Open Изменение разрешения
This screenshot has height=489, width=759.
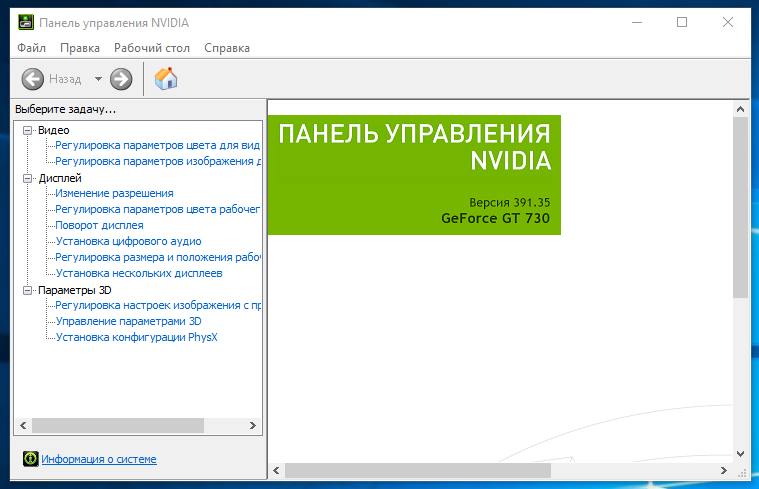[114, 193]
